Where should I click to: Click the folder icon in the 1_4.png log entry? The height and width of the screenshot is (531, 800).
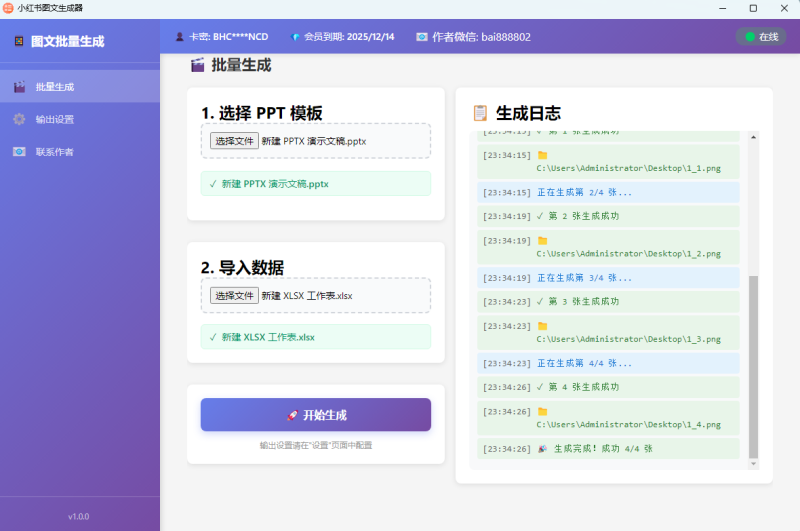point(542,411)
